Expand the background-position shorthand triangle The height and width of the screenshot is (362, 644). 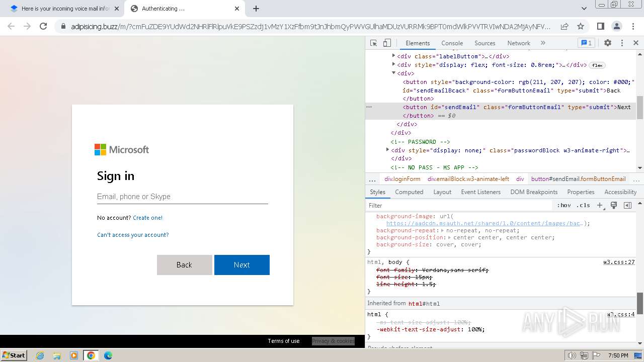coord(450,237)
